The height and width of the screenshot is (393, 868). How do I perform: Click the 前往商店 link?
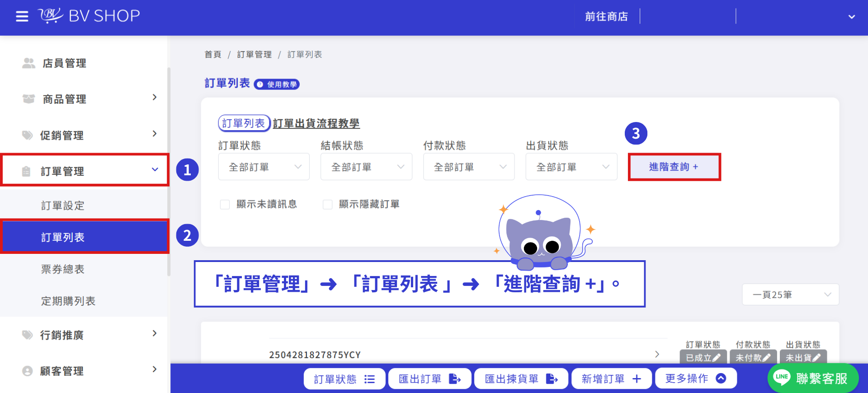[x=606, y=17]
